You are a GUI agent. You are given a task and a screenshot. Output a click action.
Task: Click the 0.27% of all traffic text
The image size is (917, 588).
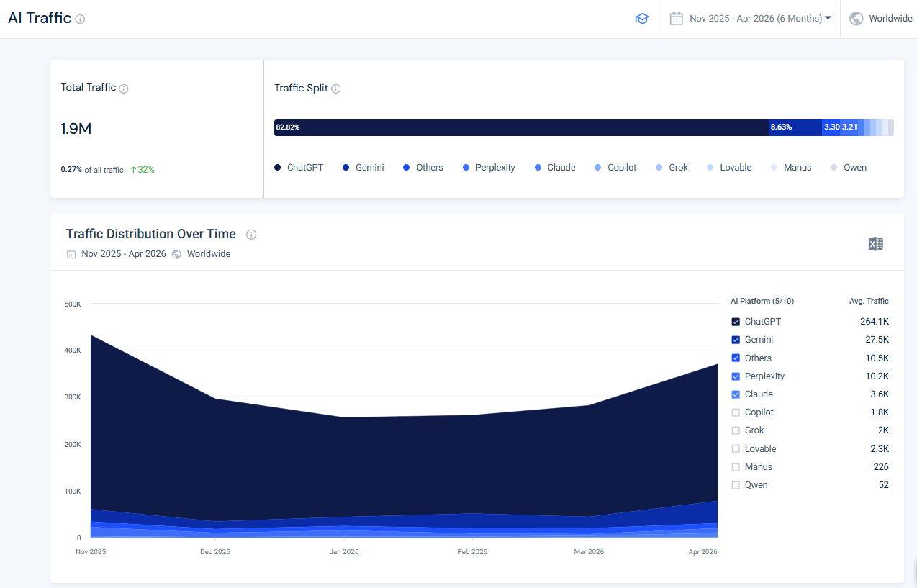click(x=92, y=170)
